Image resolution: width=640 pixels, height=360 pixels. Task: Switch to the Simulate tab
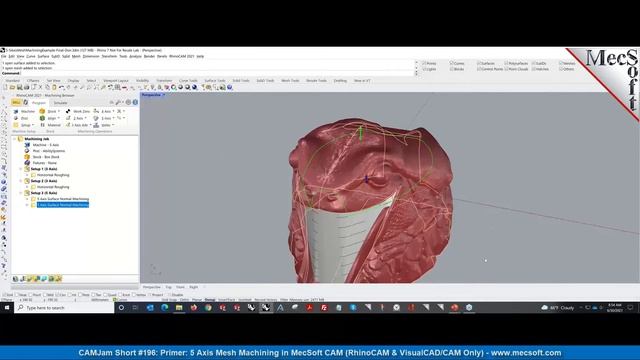pyautogui.click(x=60, y=102)
